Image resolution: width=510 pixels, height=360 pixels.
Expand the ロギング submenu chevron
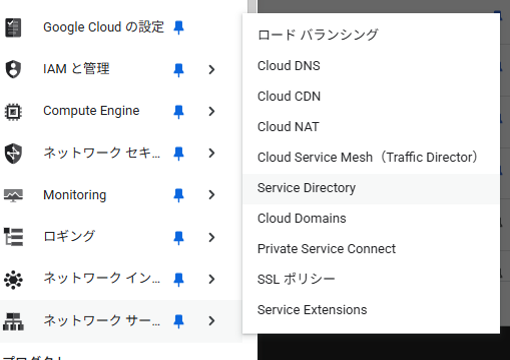(x=211, y=237)
